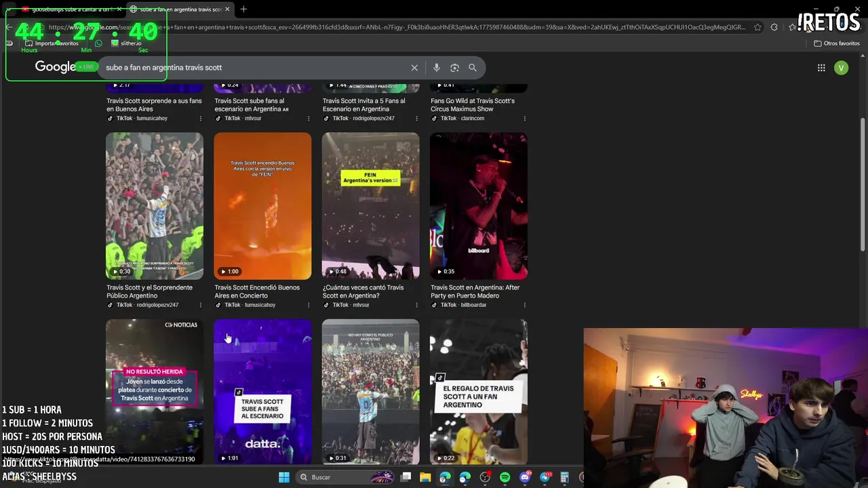The width and height of the screenshot is (868, 488).
Task: Open the WhatsApp bookmark icon
Action: pyautogui.click(x=98, y=43)
